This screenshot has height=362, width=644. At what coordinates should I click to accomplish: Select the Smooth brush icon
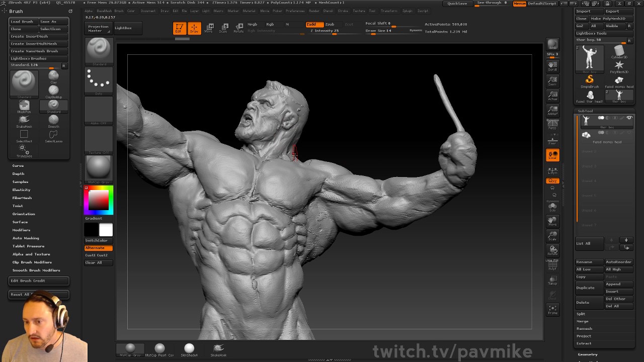pos(53,121)
